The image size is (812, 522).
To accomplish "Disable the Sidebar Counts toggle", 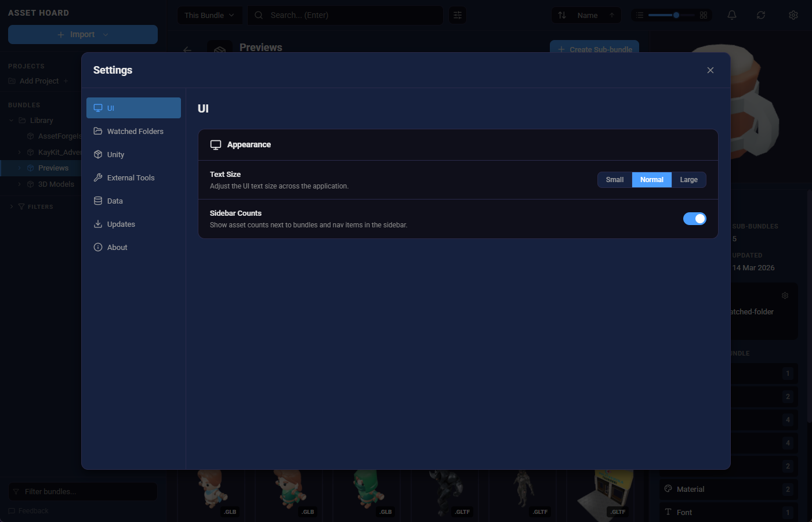I will point(694,219).
